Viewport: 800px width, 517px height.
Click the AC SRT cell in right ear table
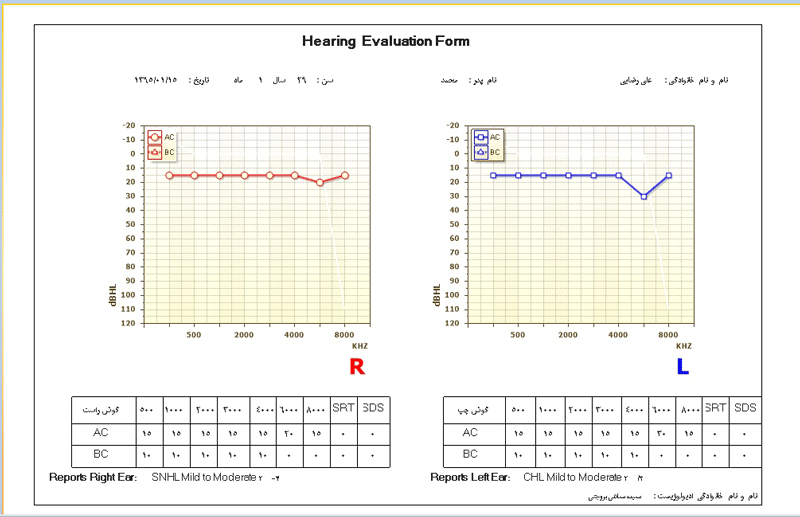[343, 434]
